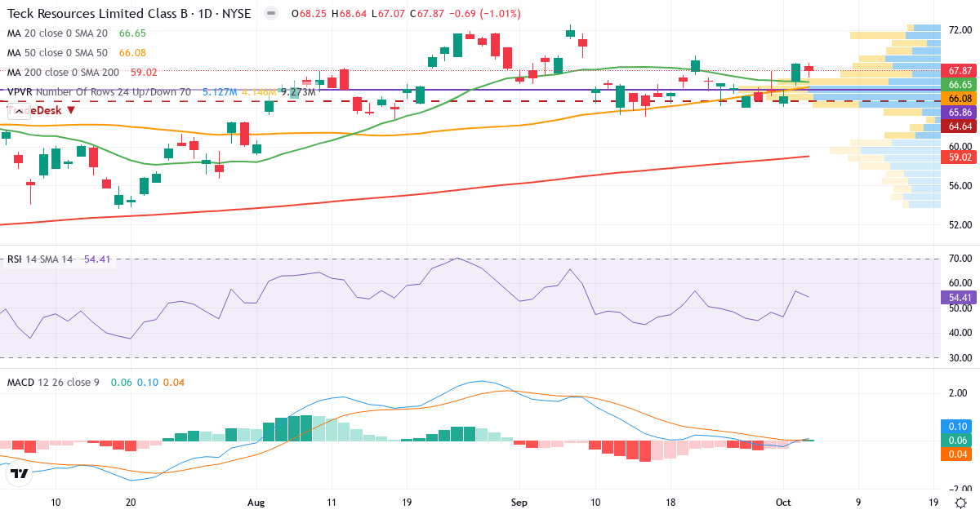Click the market status indicator beside NYSE
Screen dimensions: 980x514
[271, 14]
